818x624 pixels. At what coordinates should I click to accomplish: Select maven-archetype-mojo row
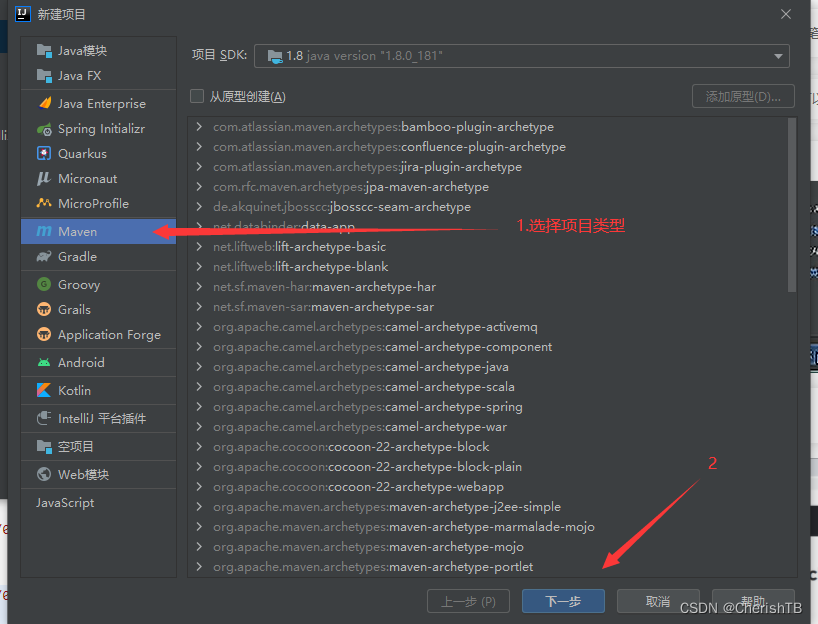(x=488, y=547)
